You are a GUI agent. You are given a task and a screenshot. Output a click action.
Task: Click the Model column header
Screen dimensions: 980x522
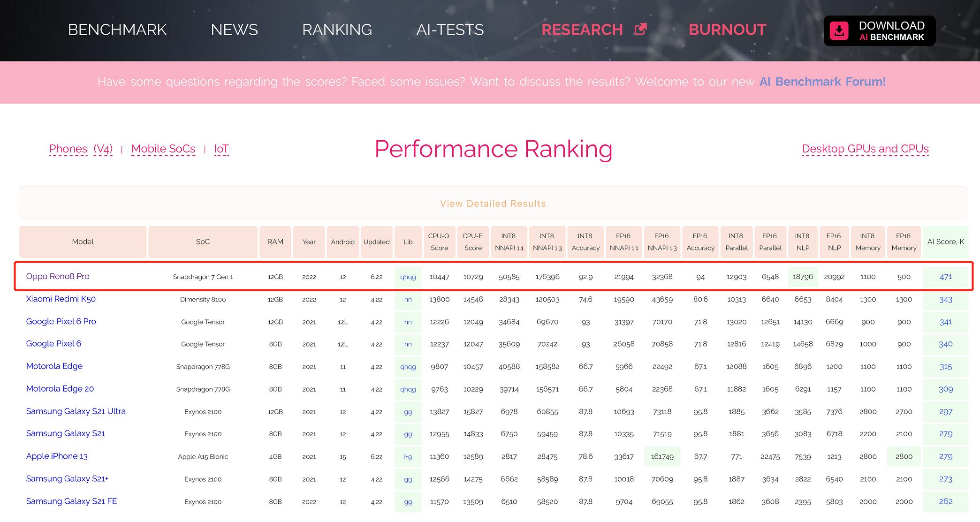tap(83, 242)
